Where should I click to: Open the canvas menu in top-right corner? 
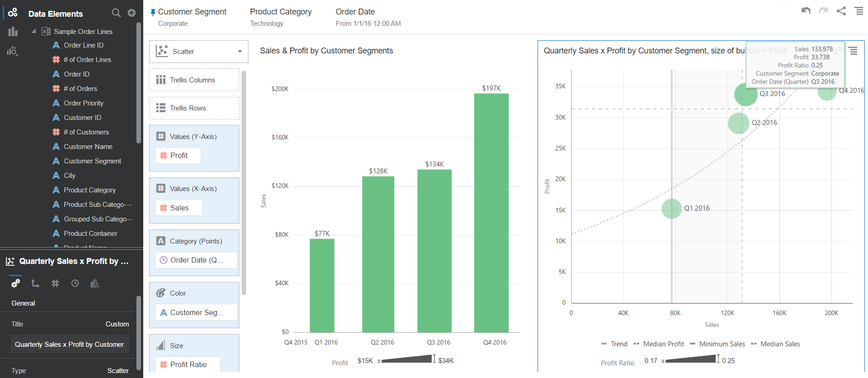tap(859, 11)
